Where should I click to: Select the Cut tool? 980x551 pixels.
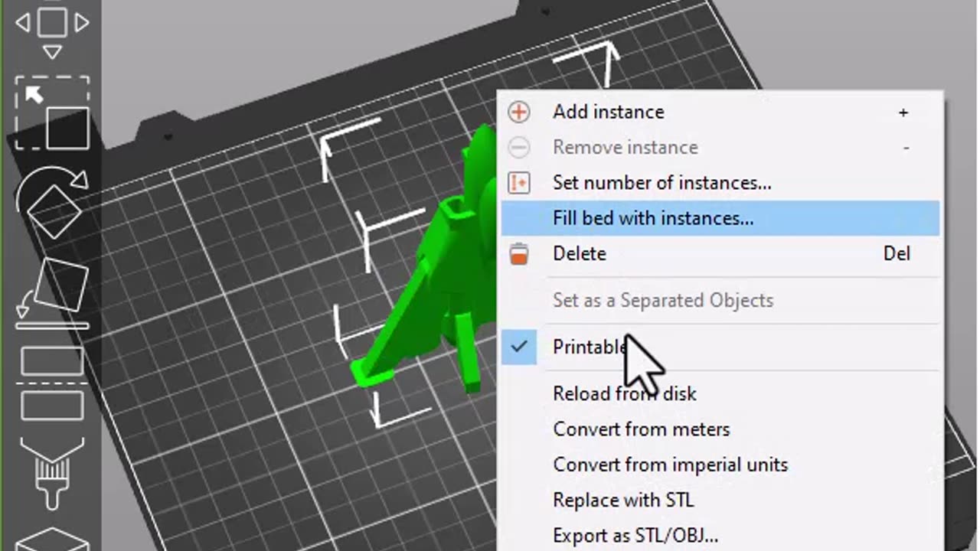52,383
